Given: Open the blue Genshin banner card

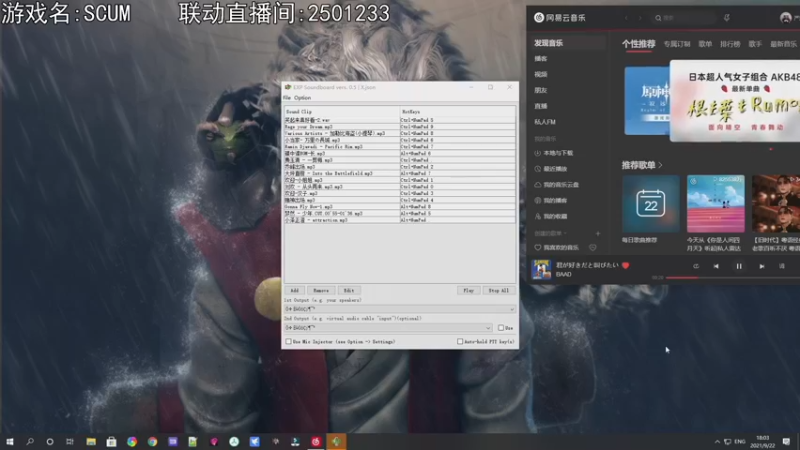Looking at the screenshot, I should point(647,101).
